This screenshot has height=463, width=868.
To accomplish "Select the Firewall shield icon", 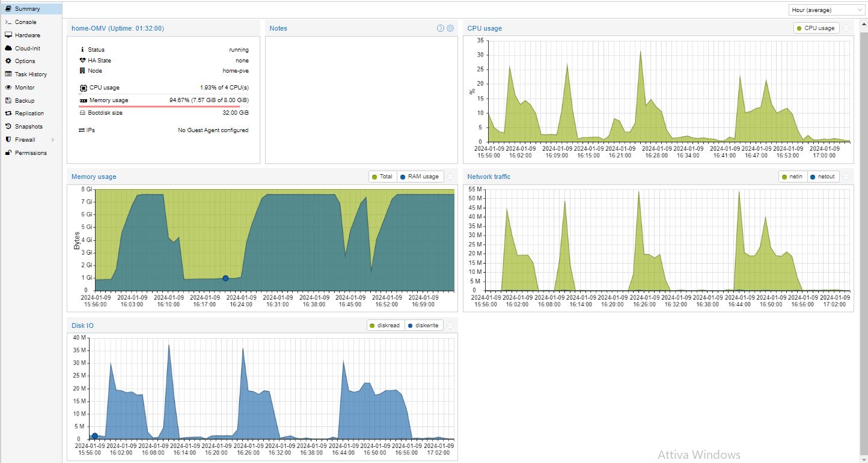I will pos(8,140).
